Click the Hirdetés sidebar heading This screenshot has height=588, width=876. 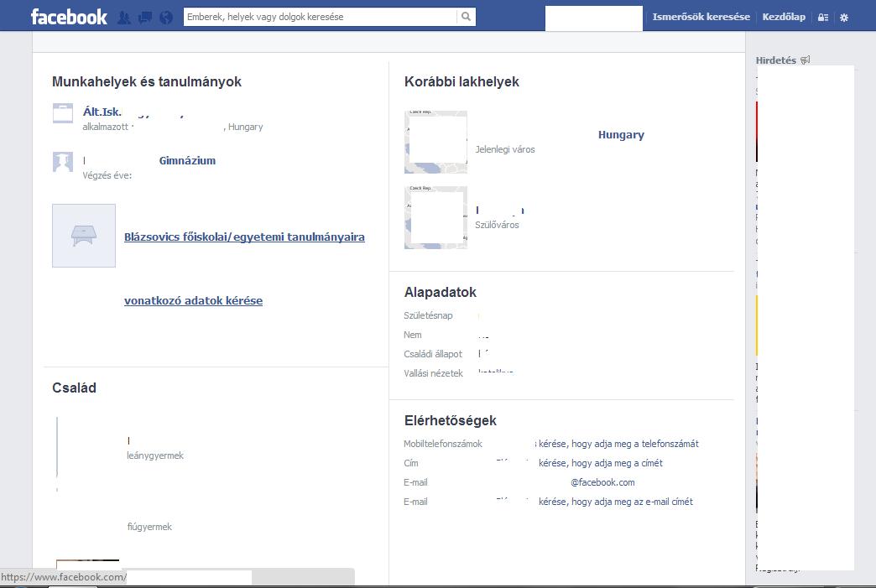776,60
